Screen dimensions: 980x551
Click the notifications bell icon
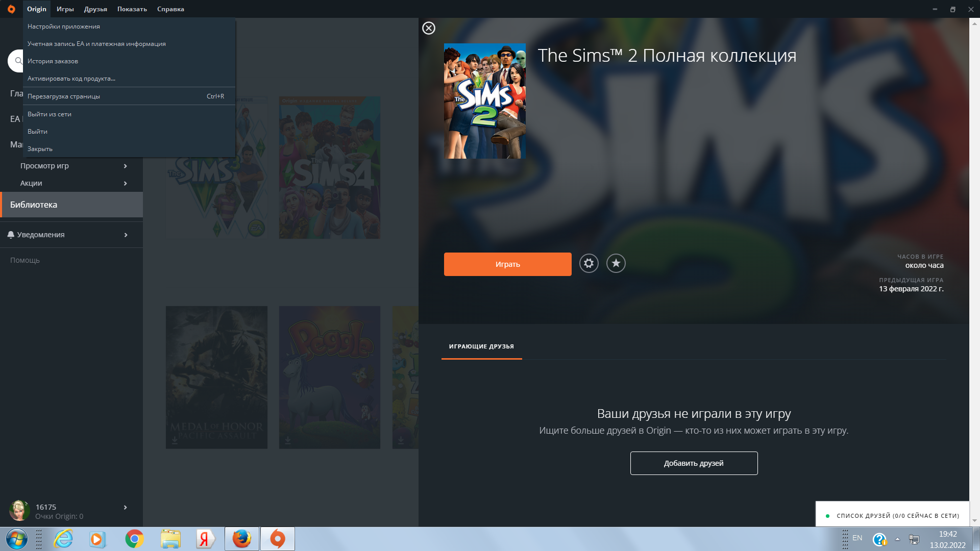point(11,235)
